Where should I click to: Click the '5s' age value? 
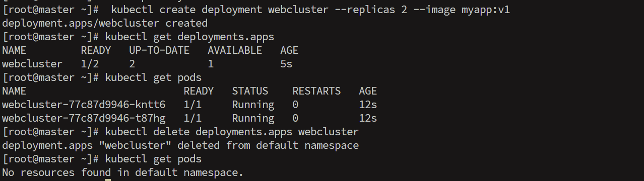pyautogui.click(x=286, y=64)
